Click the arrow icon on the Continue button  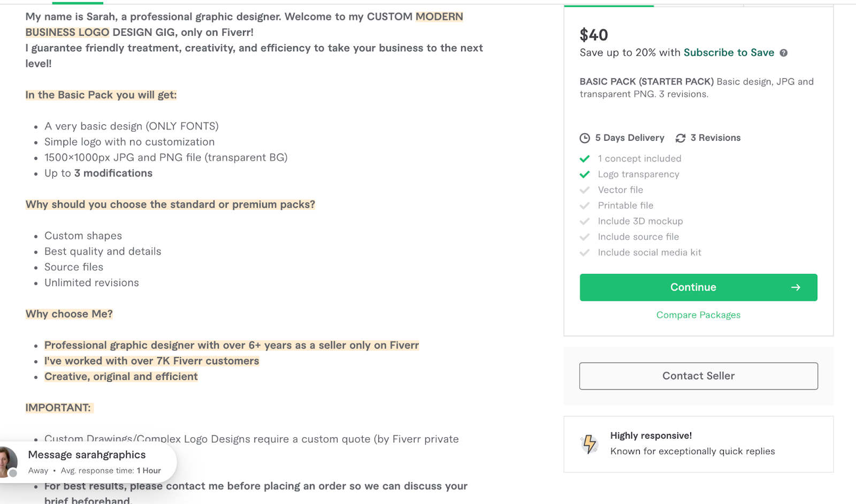(796, 287)
